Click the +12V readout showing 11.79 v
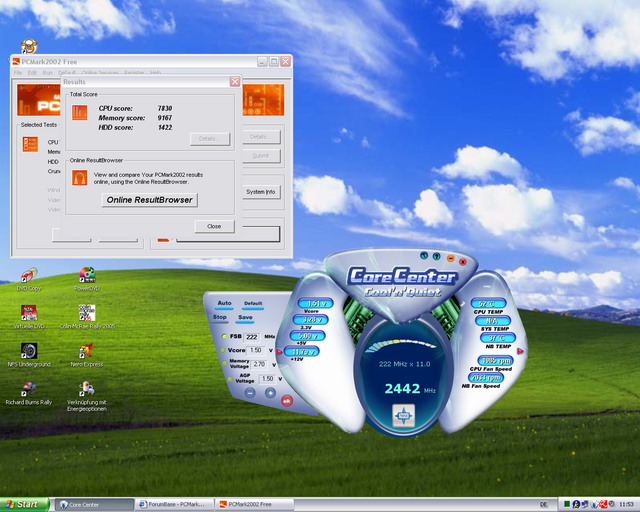Screen dimensions: 640x512 point(302,352)
